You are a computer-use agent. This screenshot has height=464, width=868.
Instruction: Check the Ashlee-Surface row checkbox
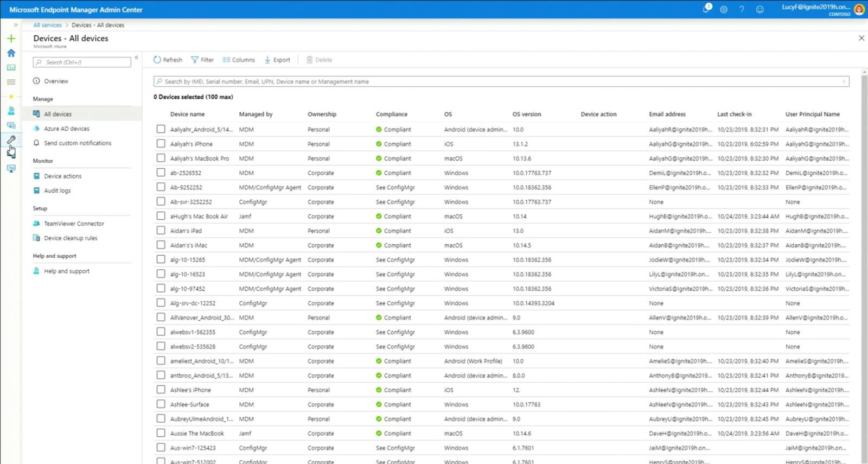coord(161,404)
